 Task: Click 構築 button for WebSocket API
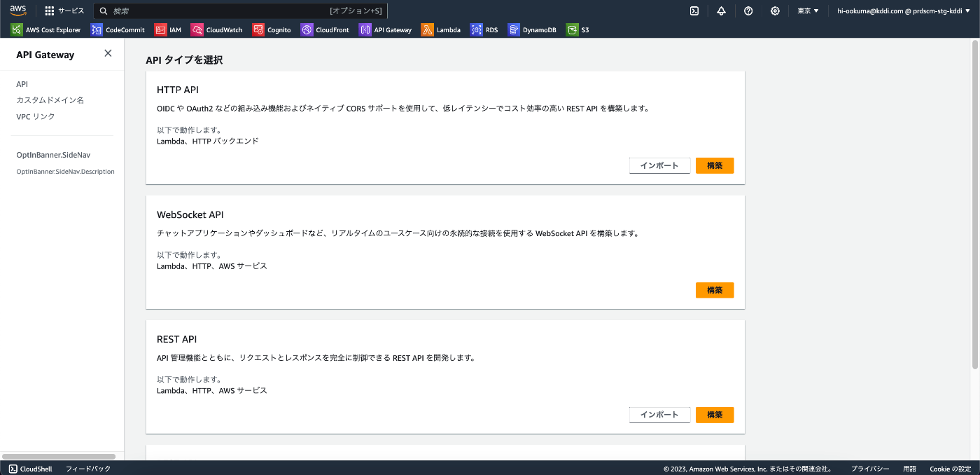tap(715, 290)
